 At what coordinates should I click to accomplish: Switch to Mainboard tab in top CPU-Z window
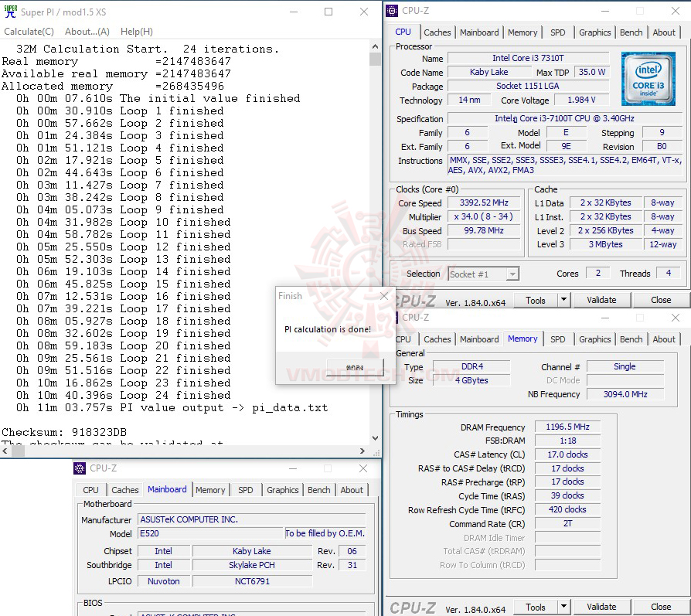479,32
